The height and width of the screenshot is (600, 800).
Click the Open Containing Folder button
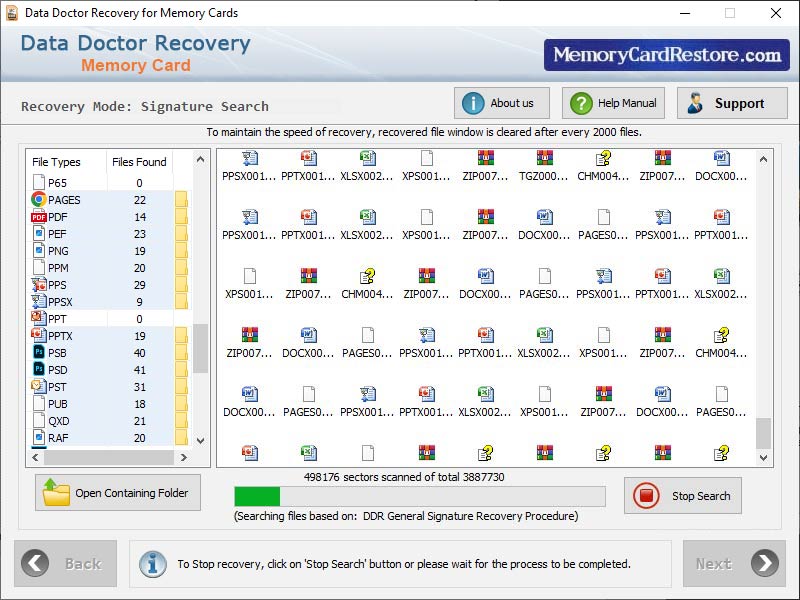(117, 492)
